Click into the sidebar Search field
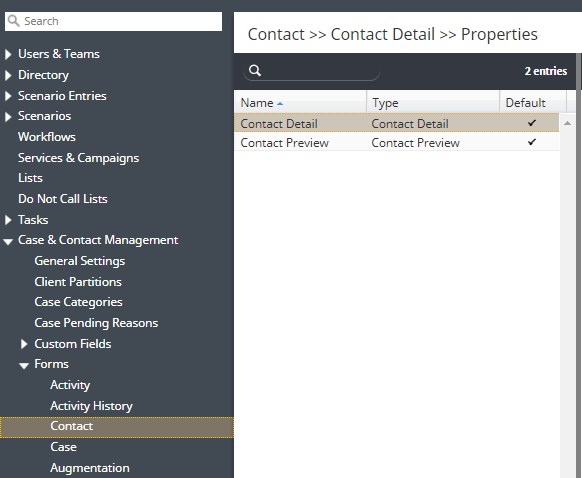The image size is (582, 478). pyautogui.click(x=114, y=21)
